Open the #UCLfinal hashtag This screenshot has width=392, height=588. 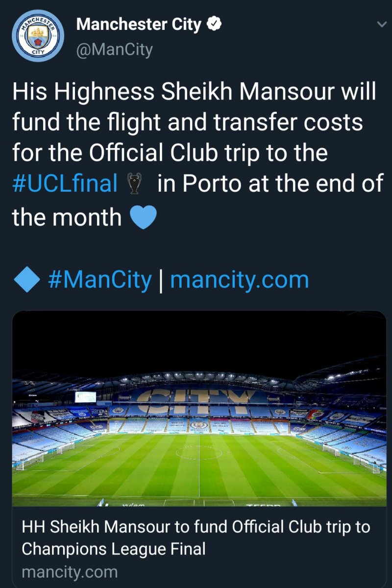point(65,183)
